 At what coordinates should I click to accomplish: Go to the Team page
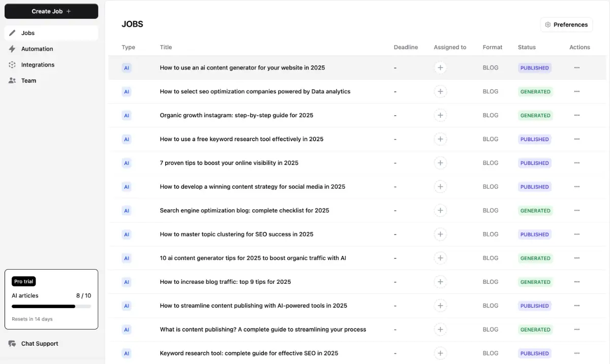point(28,81)
